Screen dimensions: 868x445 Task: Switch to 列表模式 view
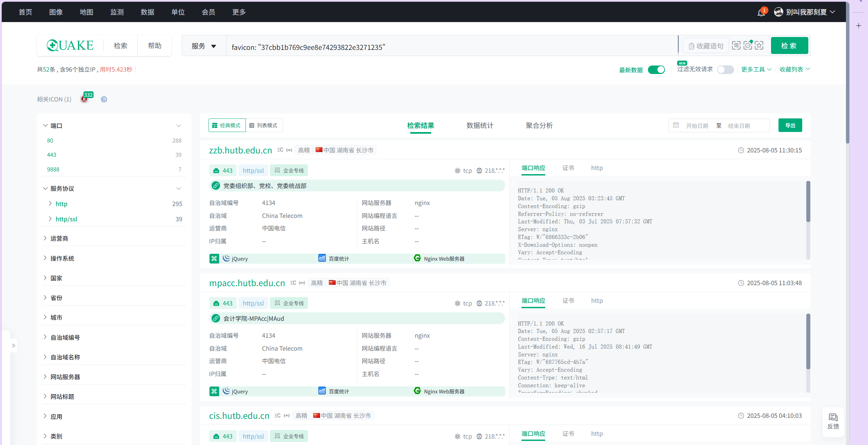tap(263, 125)
